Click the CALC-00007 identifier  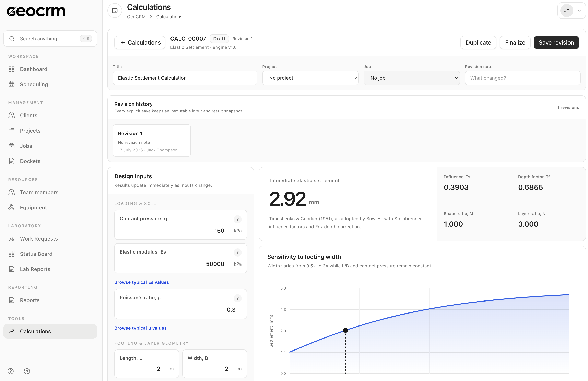point(188,39)
